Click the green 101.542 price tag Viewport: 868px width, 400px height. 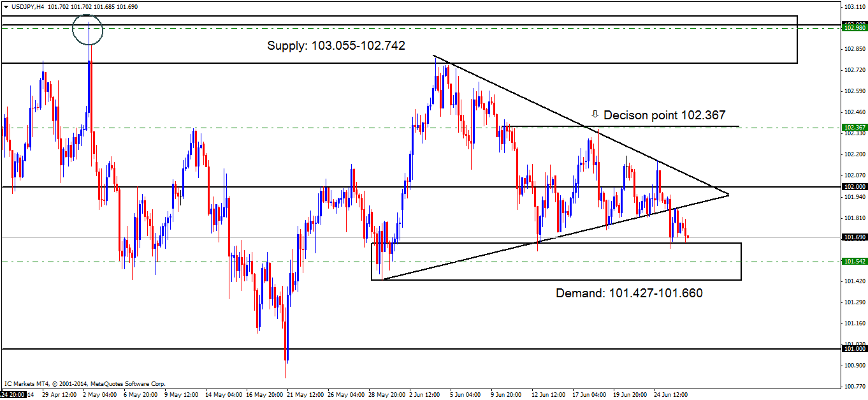pos(855,262)
